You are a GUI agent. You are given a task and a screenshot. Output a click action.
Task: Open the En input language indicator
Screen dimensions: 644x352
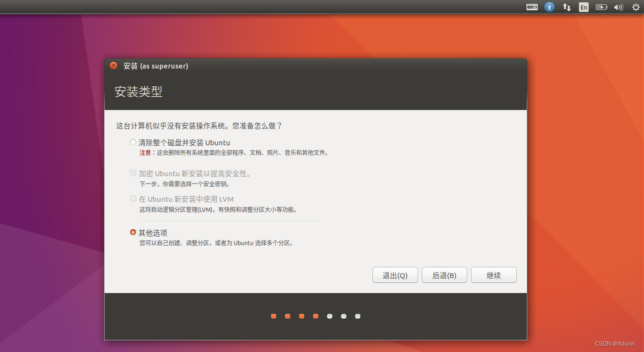click(x=583, y=7)
